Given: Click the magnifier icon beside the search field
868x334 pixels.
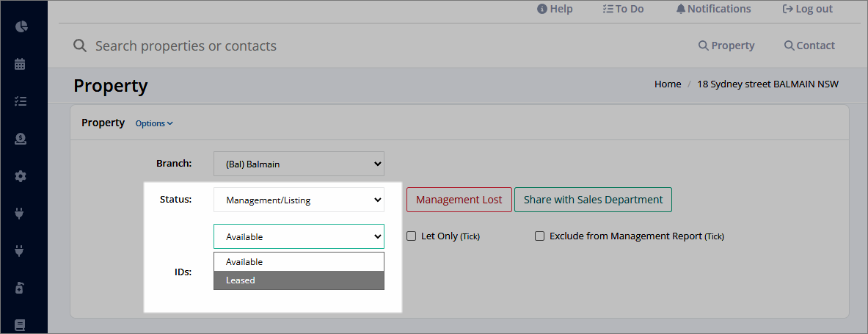Looking at the screenshot, I should 80,46.
